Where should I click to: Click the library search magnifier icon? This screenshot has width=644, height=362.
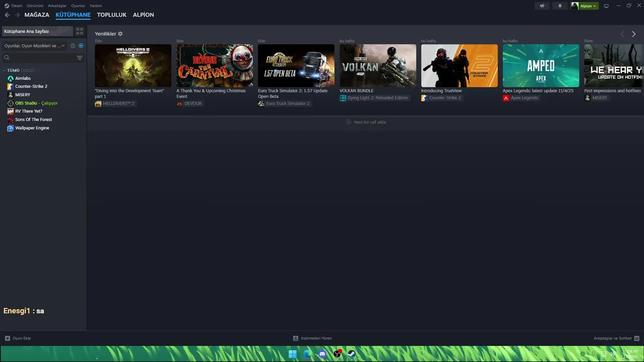(7, 58)
